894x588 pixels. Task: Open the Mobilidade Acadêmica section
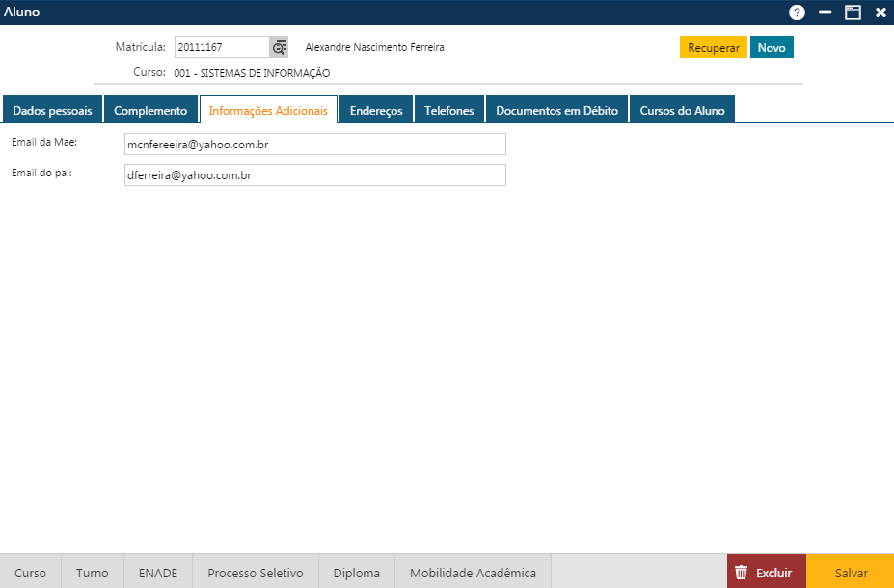[x=473, y=573]
